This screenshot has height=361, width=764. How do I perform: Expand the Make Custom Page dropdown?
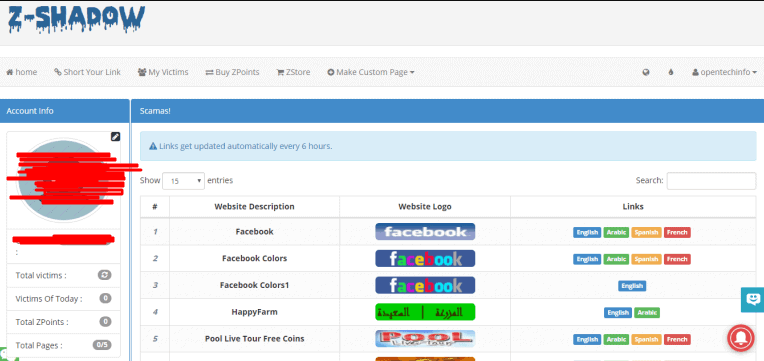(x=371, y=72)
